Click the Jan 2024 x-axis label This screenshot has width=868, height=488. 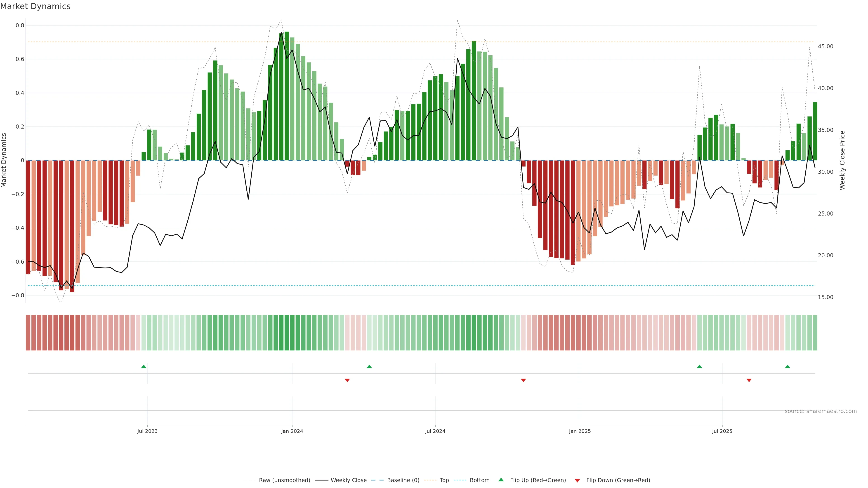(x=292, y=431)
